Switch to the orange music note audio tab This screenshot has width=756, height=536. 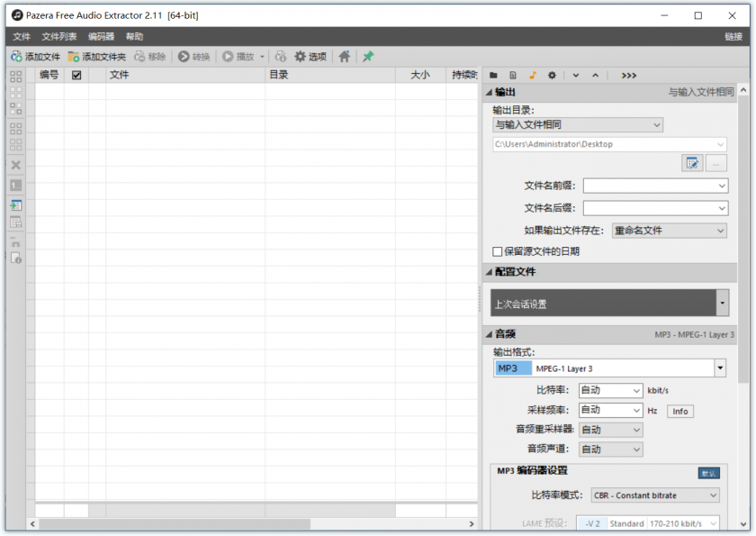point(533,76)
